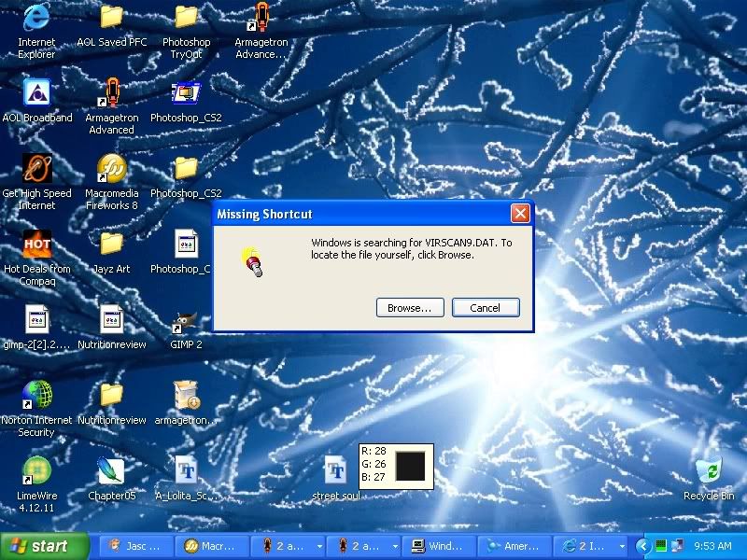This screenshot has width=747, height=560.
Task: Select the Get High Speed Internet icon
Action: (36, 170)
